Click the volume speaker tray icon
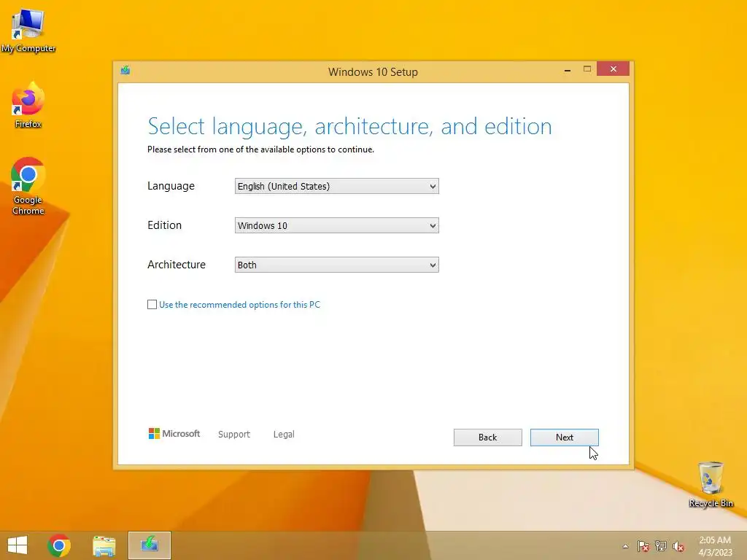Screen dimensions: 747x560 tap(678, 546)
